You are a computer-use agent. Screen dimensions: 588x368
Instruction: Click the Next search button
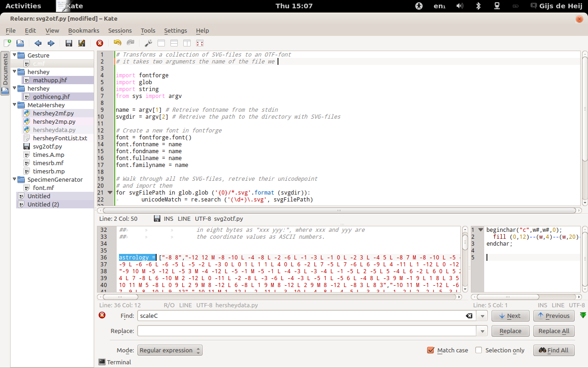510,316
